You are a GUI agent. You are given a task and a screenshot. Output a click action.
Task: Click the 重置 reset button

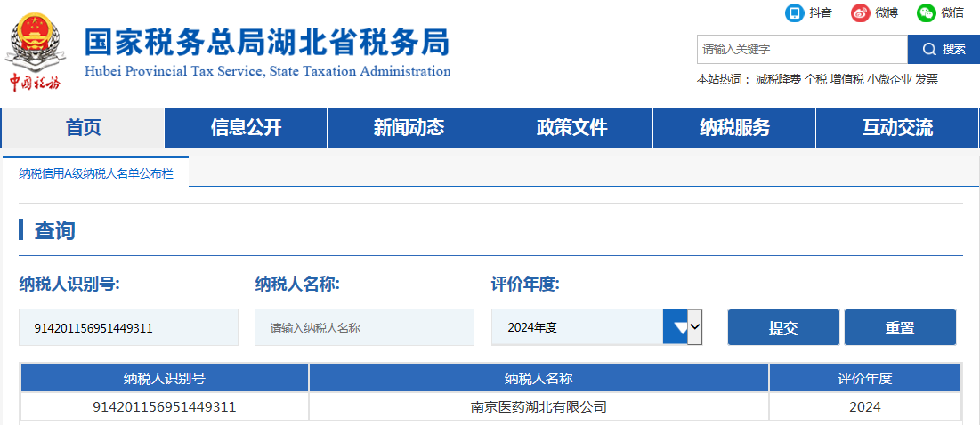(900, 327)
